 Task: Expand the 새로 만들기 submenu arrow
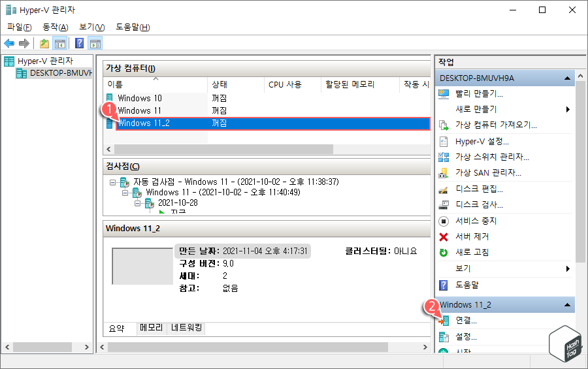[x=568, y=110]
